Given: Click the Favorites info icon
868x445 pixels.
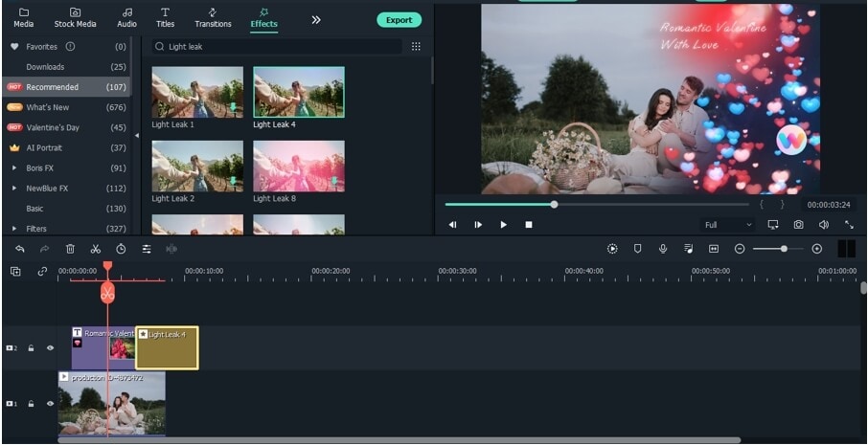Looking at the screenshot, I should [x=70, y=47].
